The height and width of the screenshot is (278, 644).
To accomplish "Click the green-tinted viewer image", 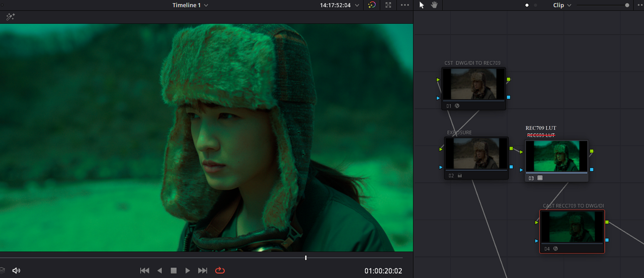I will coord(206,137).
